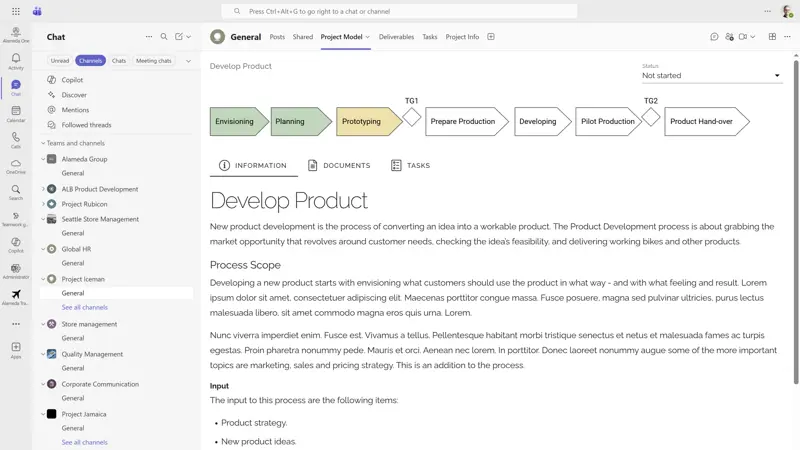Start a new chat with compose icon
Image resolution: width=800 pixels, height=450 pixels.
click(x=179, y=37)
